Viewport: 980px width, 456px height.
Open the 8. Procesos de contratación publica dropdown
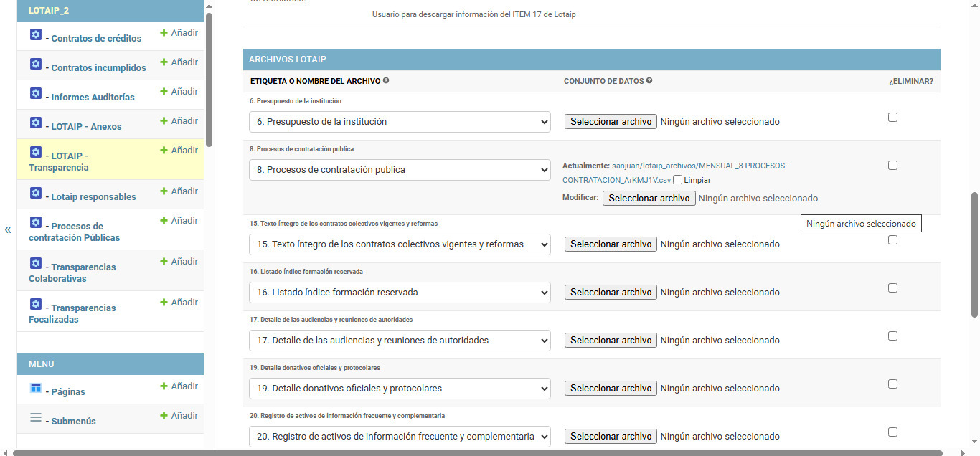(x=400, y=170)
